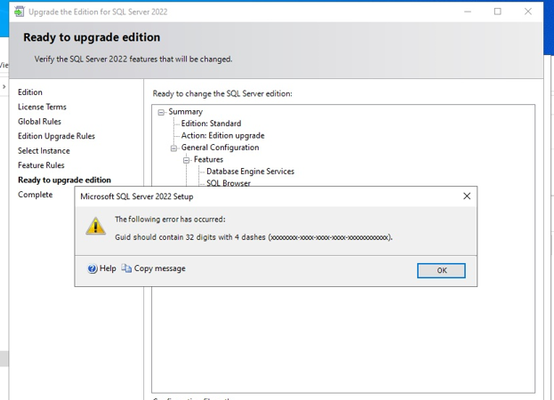Select the Edition step in sidebar
This screenshot has width=554, height=400.
[x=30, y=92]
